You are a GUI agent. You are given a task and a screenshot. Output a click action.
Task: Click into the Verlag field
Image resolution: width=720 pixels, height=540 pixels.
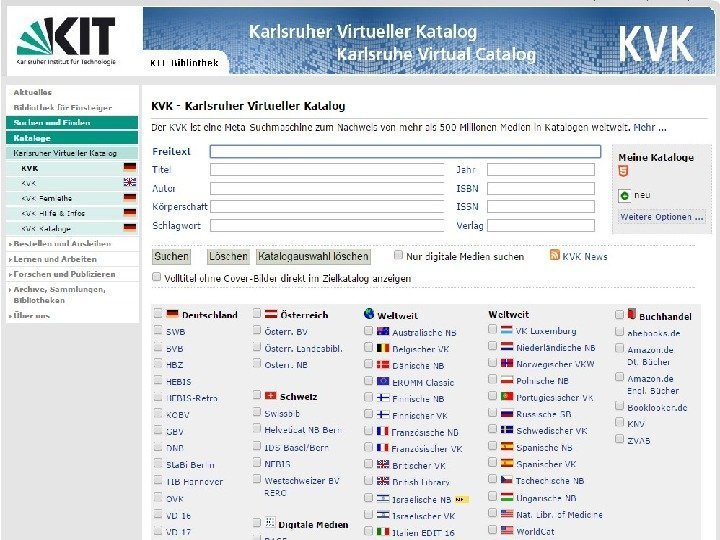541,225
